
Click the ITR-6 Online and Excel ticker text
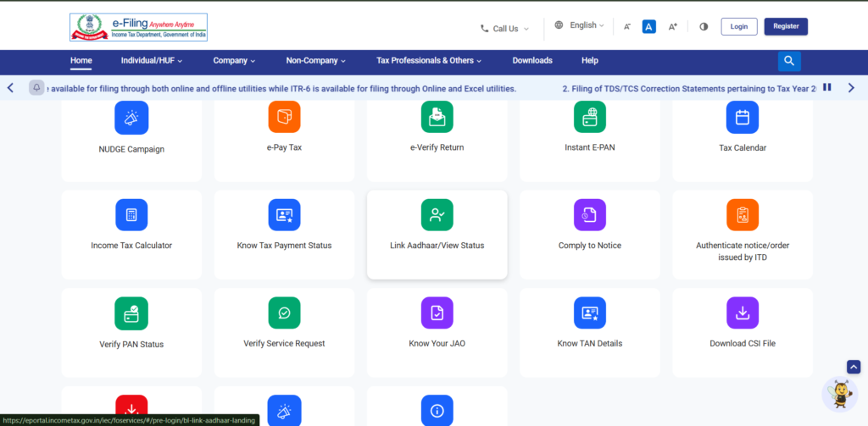pyautogui.click(x=281, y=89)
